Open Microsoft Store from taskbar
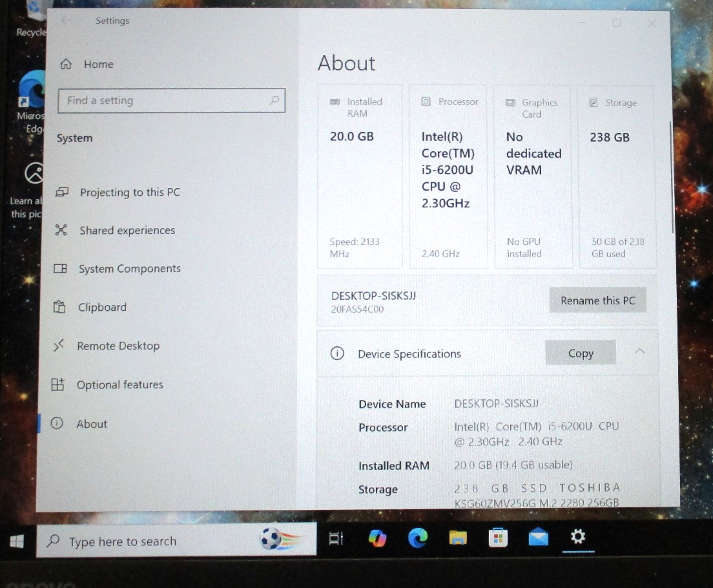Image resolution: width=713 pixels, height=588 pixels. coord(498,538)
